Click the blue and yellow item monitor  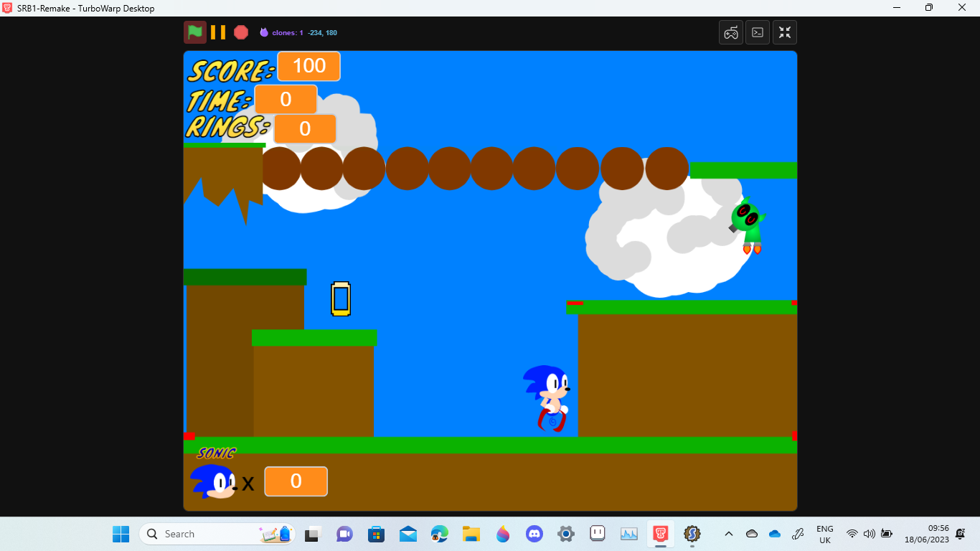coord(341,299)
